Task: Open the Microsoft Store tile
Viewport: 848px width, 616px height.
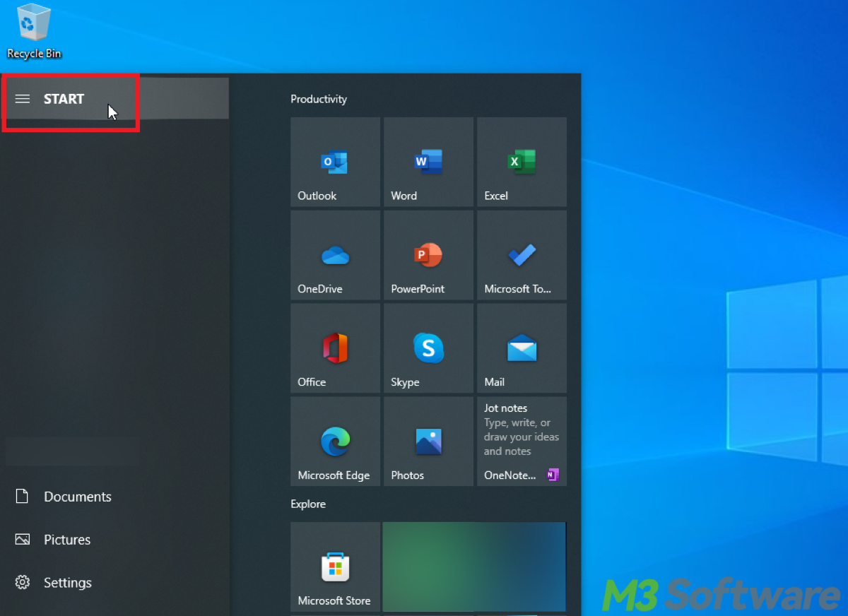Action: pos(336,567)
